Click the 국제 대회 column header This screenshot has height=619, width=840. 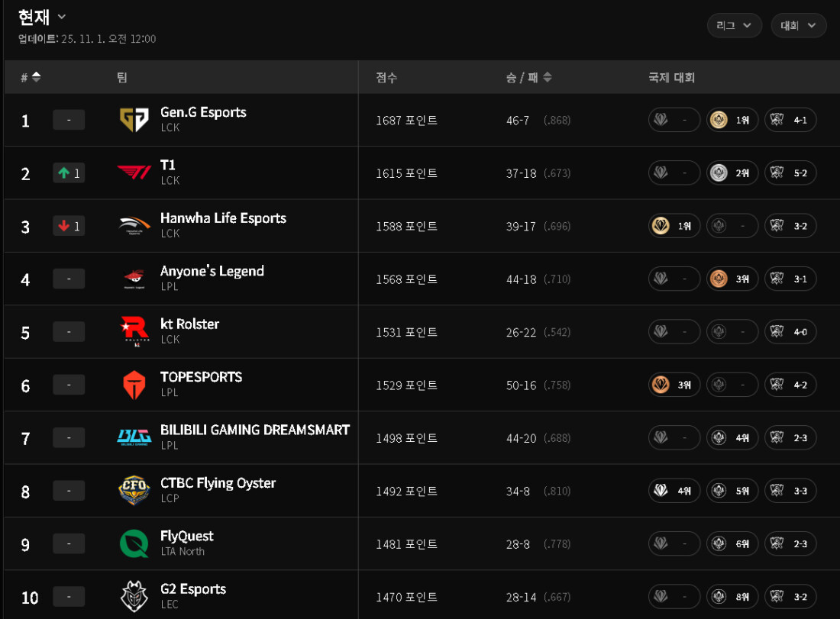pyautogui.click(x=671, y=77)
